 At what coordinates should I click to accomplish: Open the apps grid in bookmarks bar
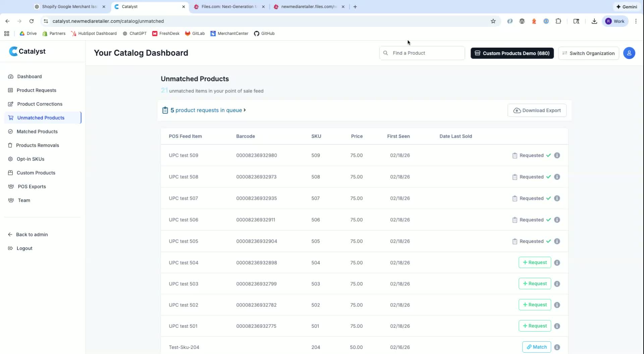point(7,34)
